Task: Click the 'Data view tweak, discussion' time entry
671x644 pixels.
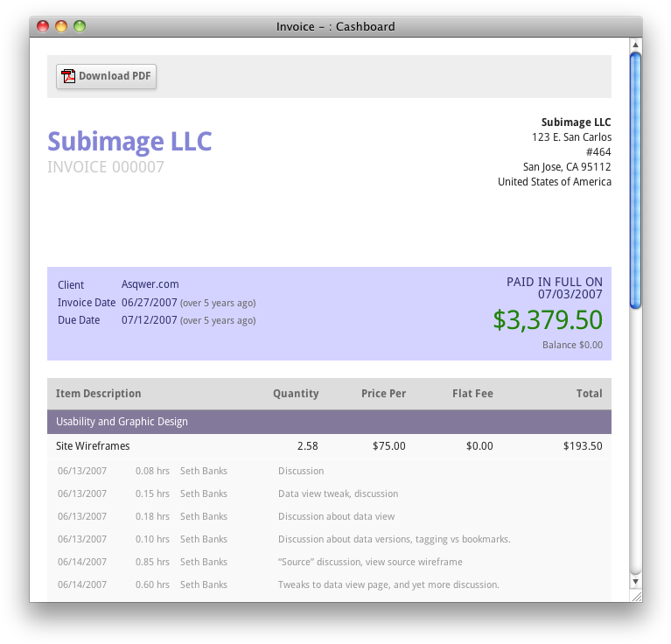Action: (x=338, y=493)
